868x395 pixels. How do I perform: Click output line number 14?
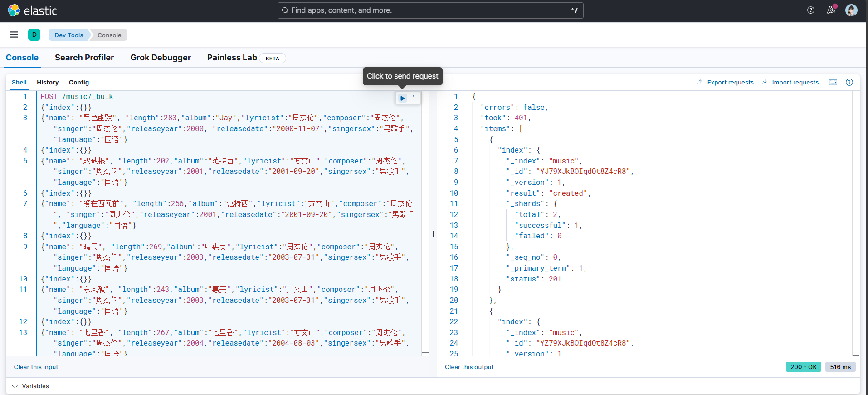click(454, 236)
